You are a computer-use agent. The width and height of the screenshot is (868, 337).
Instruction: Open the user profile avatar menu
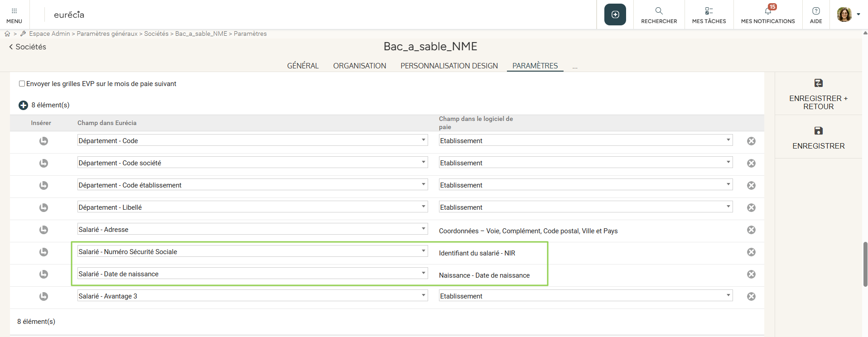pyautogui.click(x=848, y=14)
